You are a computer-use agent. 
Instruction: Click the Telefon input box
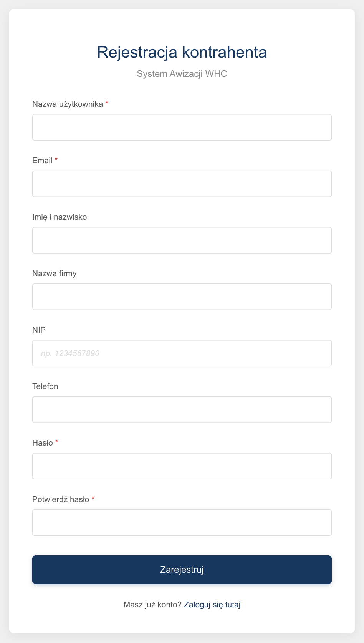tap(182, 409)
